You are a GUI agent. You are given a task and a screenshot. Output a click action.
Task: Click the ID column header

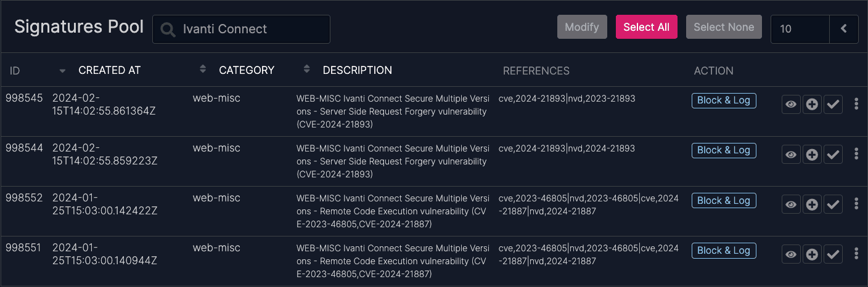(x=15, y=71)
